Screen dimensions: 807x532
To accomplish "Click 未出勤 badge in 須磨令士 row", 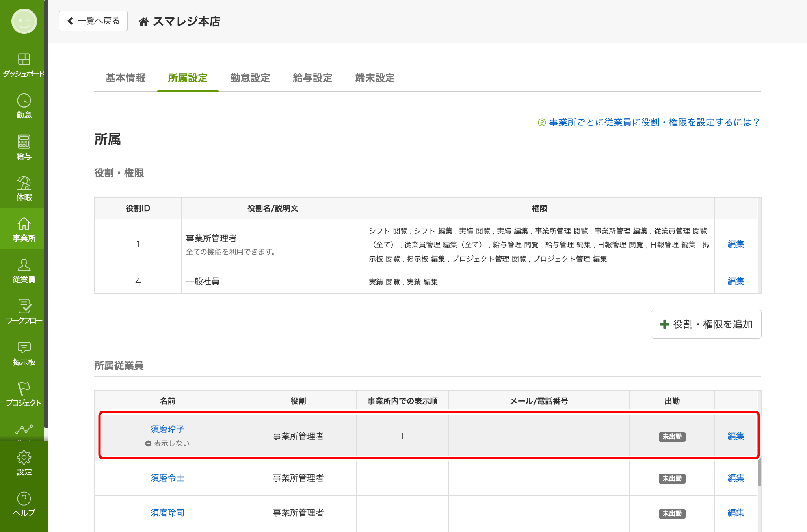I will pos(672,478).
